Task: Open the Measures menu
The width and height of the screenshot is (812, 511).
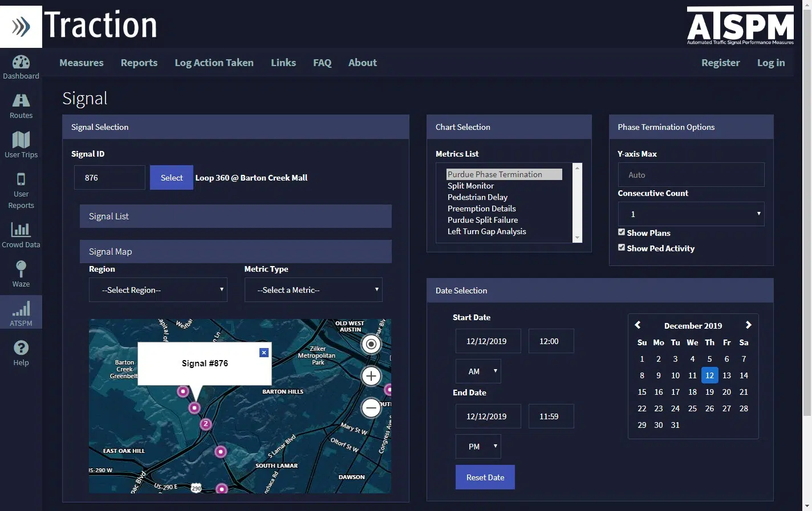Action: [x=82, y=63]
